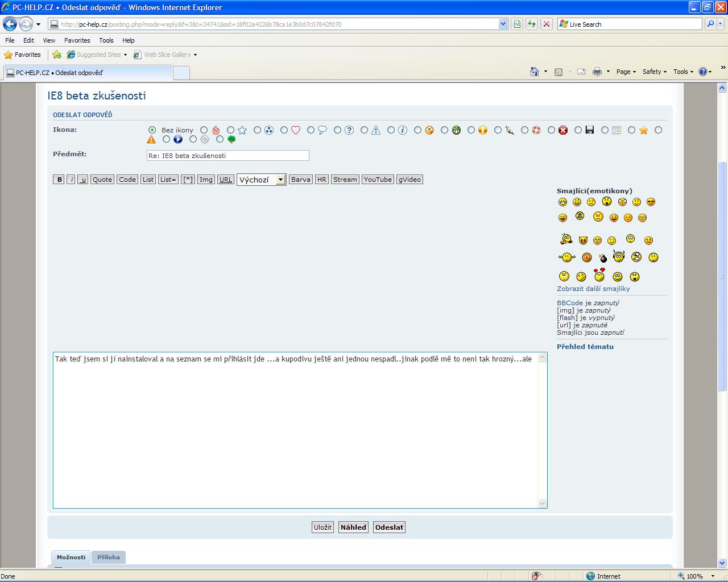Open the Edit menu
This screenshot has width=728, height=582.
click(x=28, y=40)
